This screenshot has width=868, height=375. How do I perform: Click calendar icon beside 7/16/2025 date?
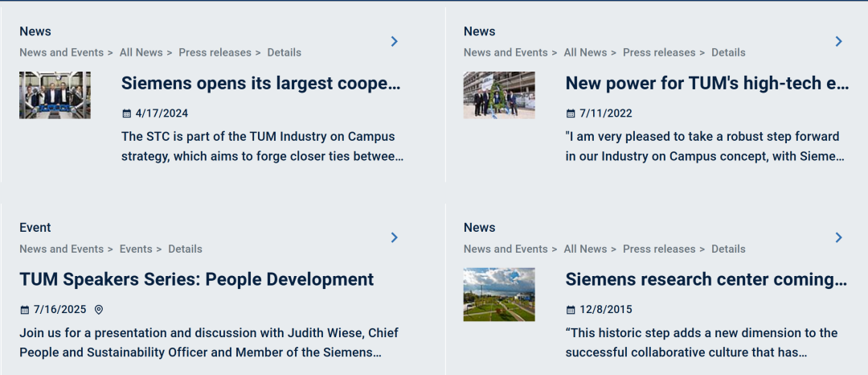[x=24, y=310]
